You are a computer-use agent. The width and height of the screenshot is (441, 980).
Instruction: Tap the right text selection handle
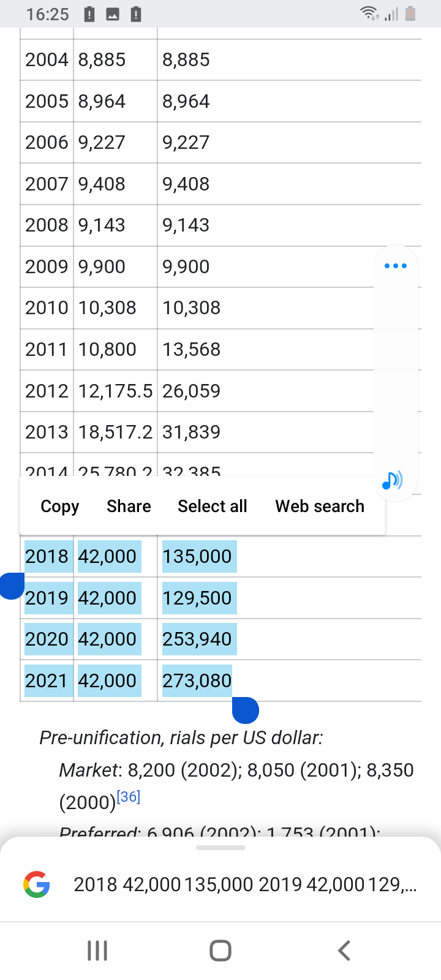pos(246,710)
